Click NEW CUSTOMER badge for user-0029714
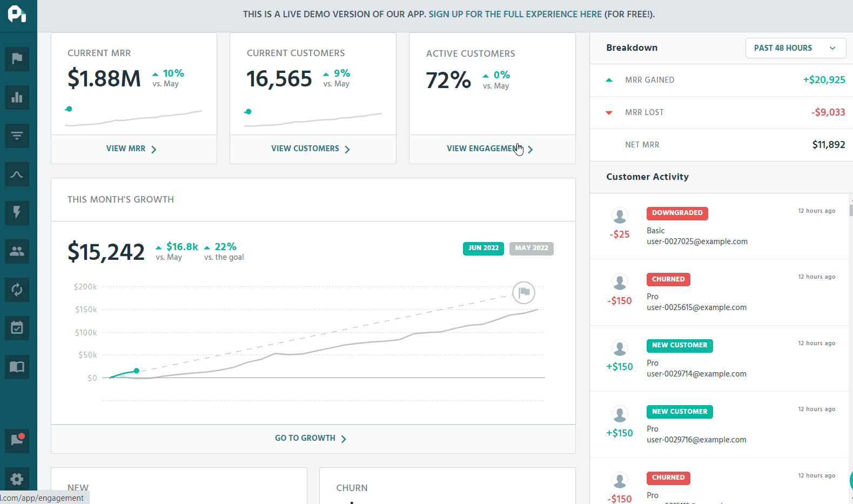 [x=680, y=345]
